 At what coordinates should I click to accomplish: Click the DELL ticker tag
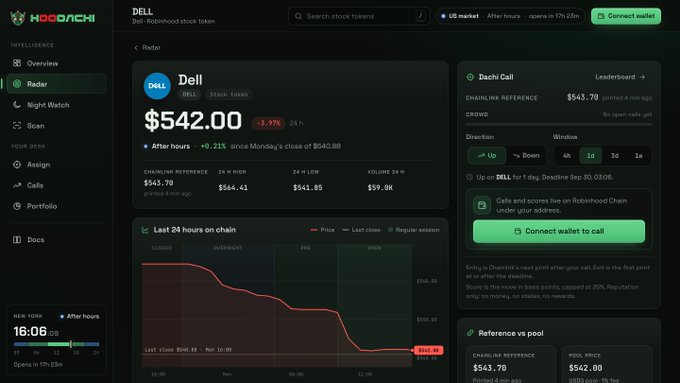pos(189,94)
